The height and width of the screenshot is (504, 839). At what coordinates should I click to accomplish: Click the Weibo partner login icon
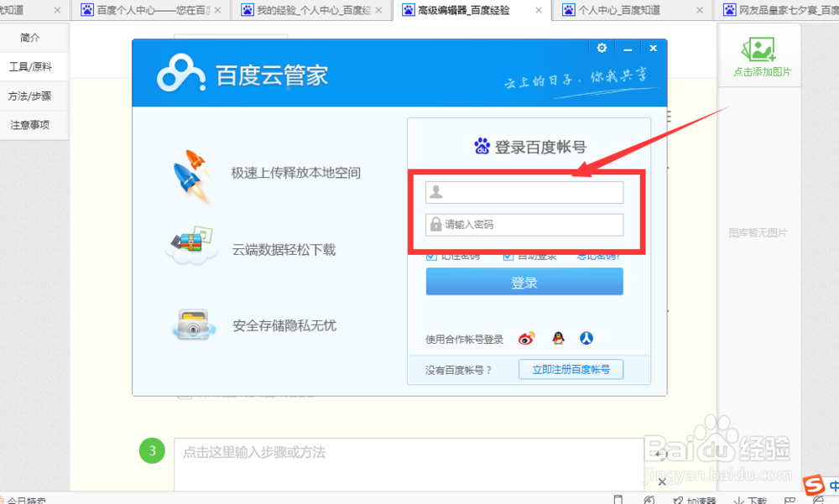click(526, 339)
